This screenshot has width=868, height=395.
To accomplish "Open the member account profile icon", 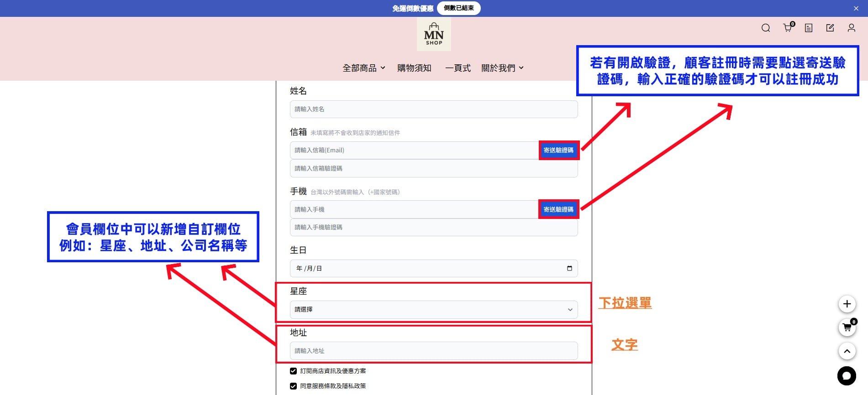I will click(x=852, y=28).
